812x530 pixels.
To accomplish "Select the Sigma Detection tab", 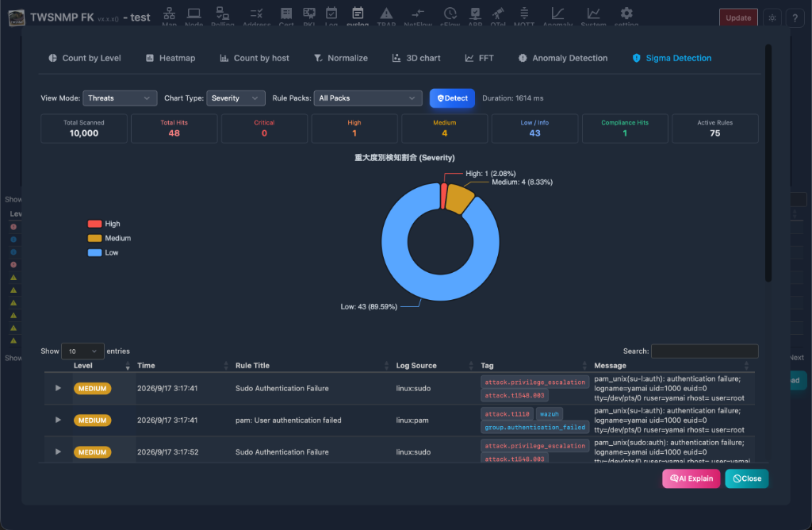I will (x=672, y=58).
